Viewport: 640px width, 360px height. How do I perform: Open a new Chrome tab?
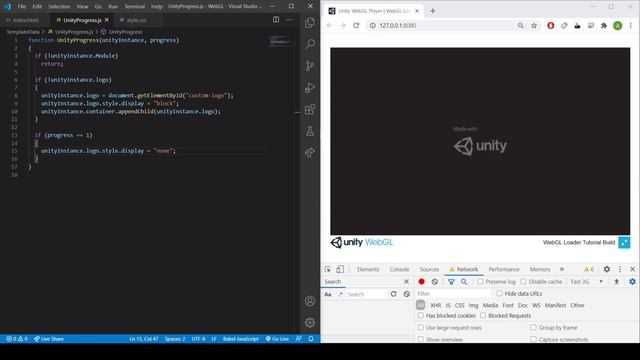(x=433, y=11)
